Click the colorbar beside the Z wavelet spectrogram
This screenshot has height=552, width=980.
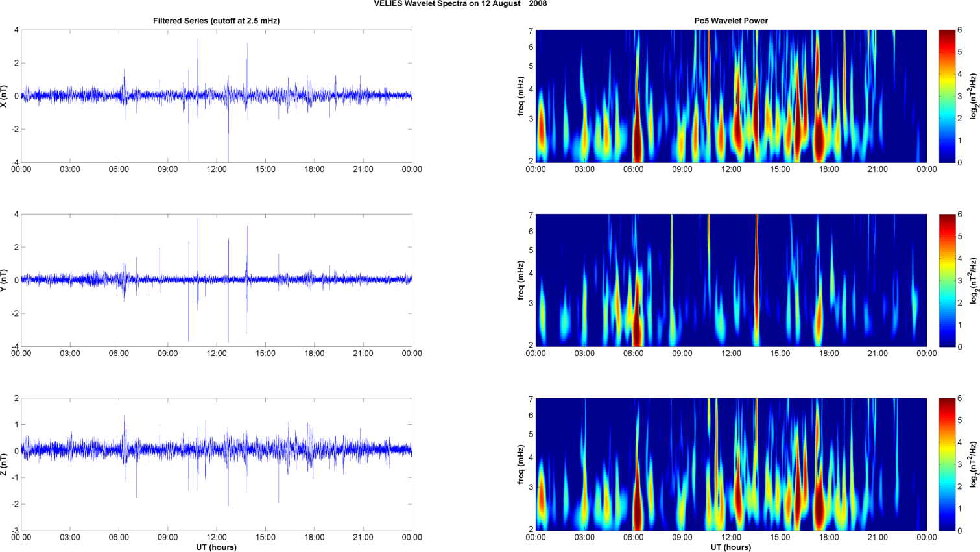pyautogui.click(x=947, y=464)
